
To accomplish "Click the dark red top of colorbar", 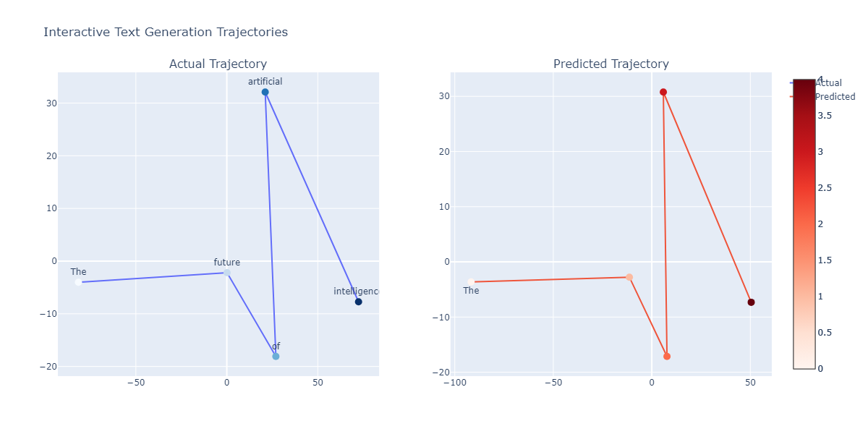I will (804, 84).
